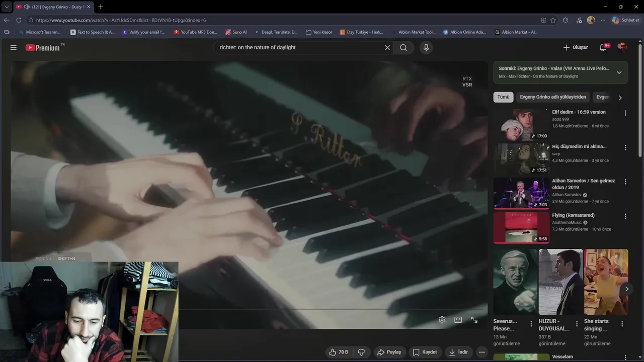Image resolution: width=644 pixels, height=362 pixels.
Task: Open options for Severus short
Action: click(x=531, y=324)
